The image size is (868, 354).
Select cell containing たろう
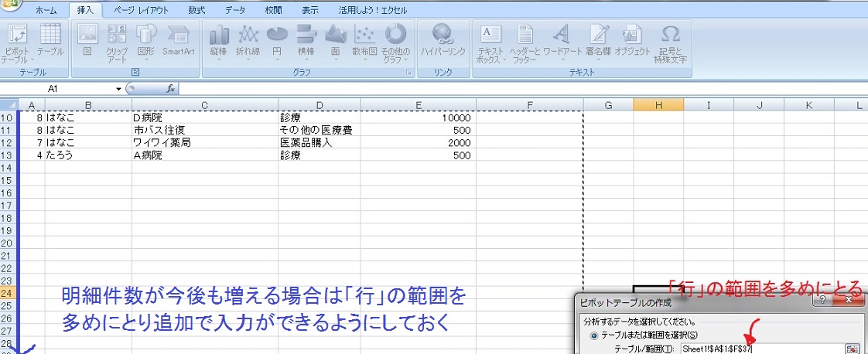88,155
